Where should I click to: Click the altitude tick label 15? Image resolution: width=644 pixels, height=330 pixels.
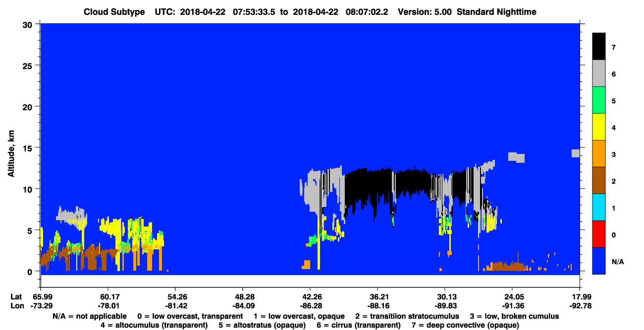pos(29,148)
